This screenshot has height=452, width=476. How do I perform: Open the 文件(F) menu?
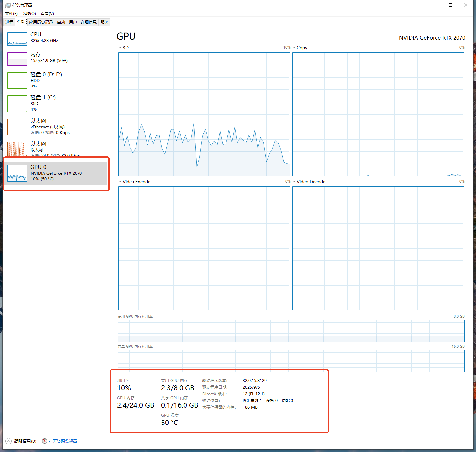coord(11,14)
